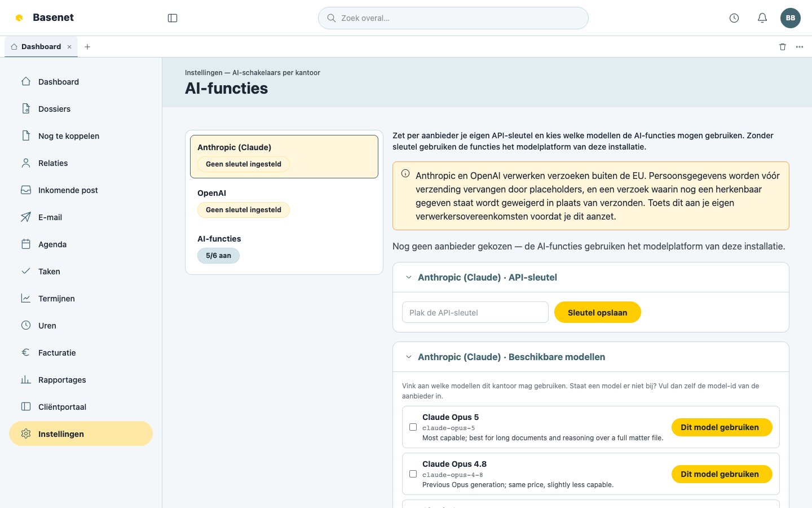The width and height of the screenshot is (812, 508).
Task: Click the info icon in EU warning
Action: pyautogui.click(x=405, y=174)
